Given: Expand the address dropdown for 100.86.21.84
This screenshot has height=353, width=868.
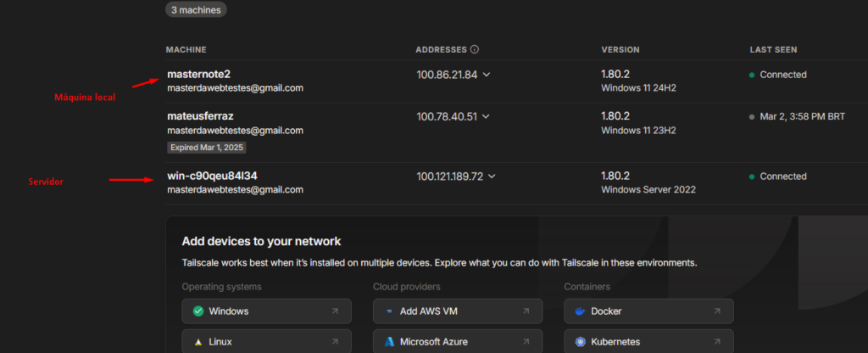Looking at the screenshot, I should click(x=486, y=75).
